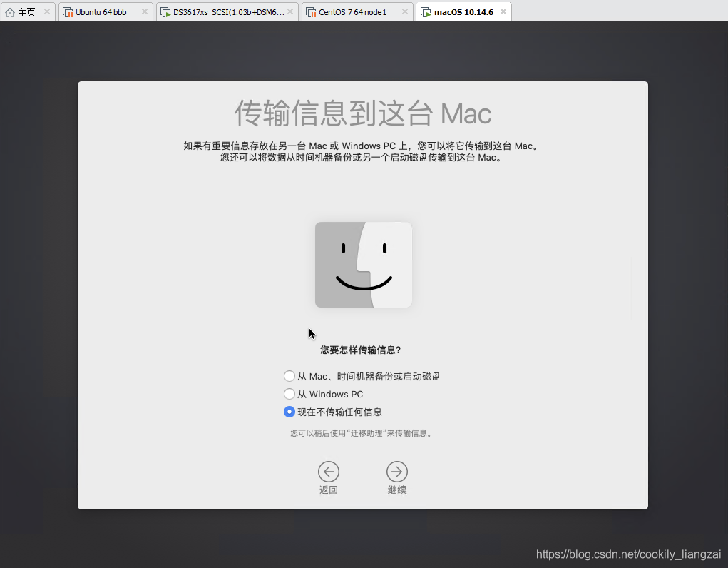Switch to the Ubuntu 64 bbb tab

click(106, 12)
